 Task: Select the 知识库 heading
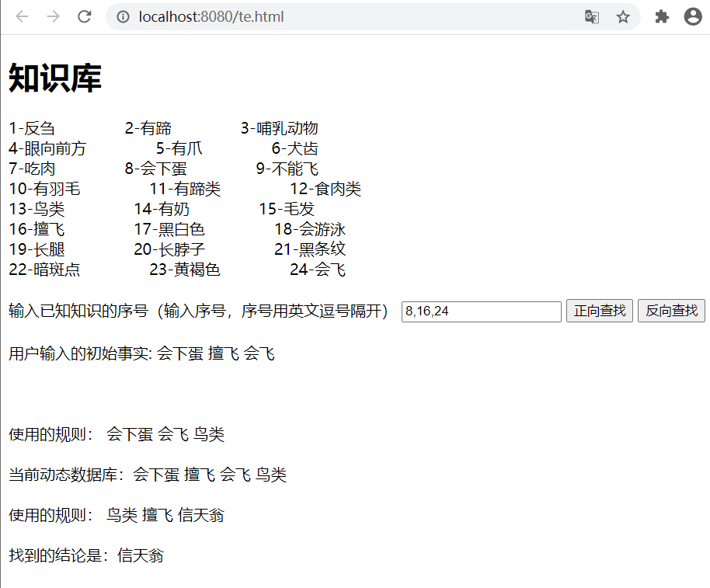click(x=55, y=78)
